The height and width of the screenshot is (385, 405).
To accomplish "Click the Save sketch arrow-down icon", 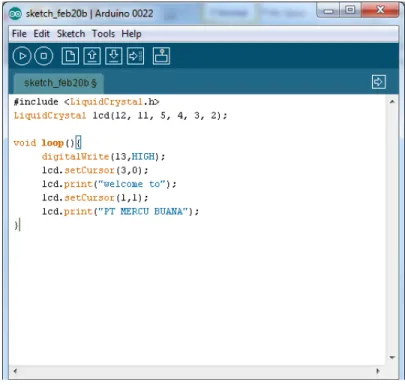I will click(x=114, y=56).
